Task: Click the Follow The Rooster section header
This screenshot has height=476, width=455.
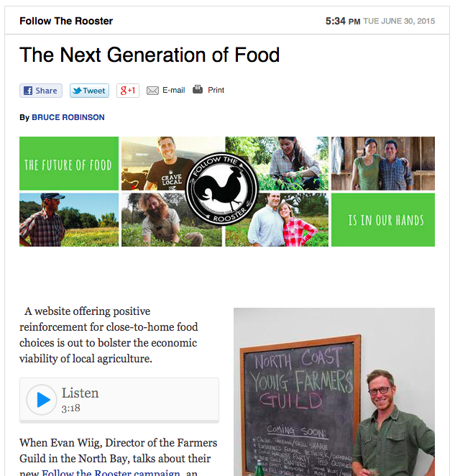Action: (x=66, y=21)
